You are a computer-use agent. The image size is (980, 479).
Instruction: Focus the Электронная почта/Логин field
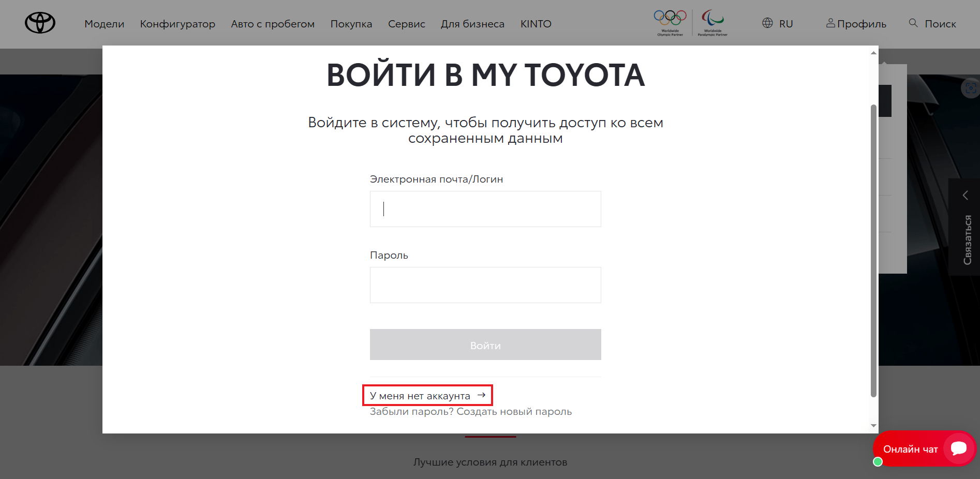tap(485, 209)
